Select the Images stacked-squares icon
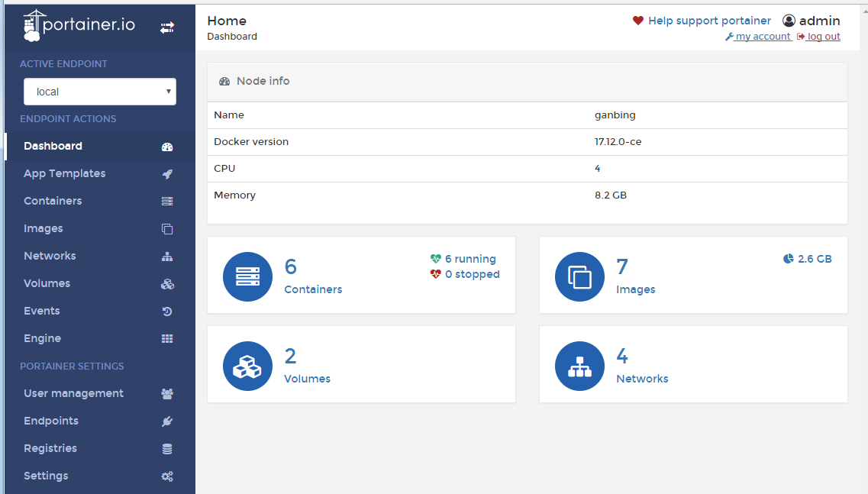868x494 pixels. [x=167, y=228]
